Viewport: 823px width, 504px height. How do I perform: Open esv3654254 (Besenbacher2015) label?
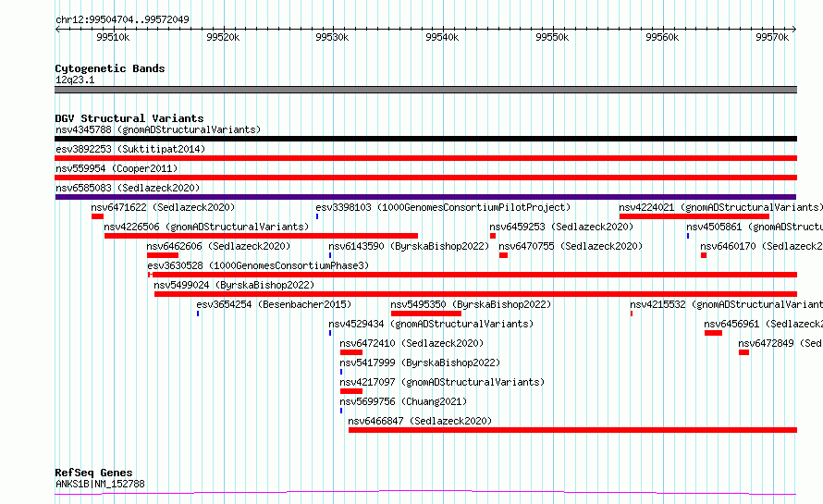point(274,304)
